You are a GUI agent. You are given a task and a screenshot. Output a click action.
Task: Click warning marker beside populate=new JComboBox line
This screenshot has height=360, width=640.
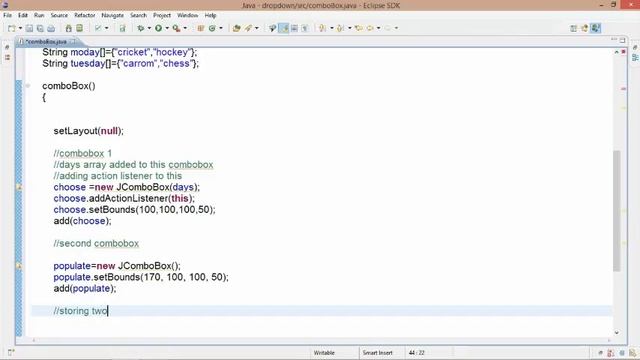19,266
